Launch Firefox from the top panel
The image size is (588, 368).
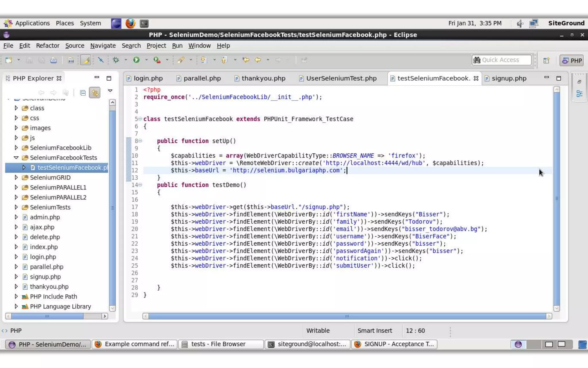130,23
